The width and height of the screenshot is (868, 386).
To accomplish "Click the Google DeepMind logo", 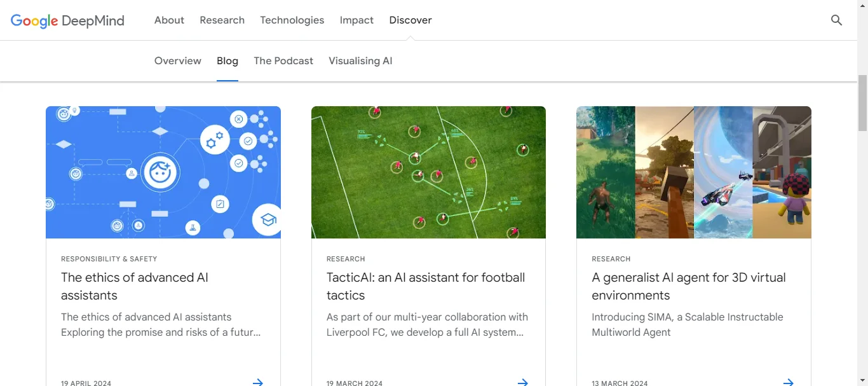I will coord(67,20).
